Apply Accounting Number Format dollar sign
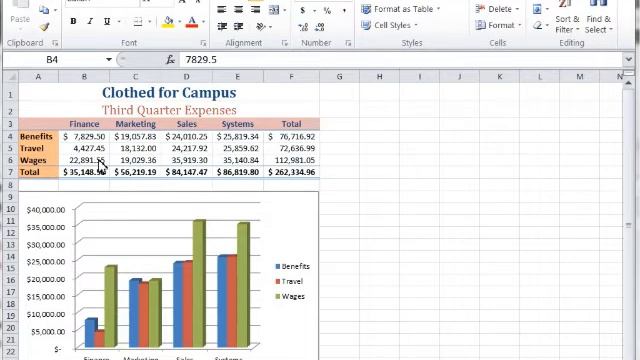The width and height of the screenshot is (640, 360). (302, 10)
